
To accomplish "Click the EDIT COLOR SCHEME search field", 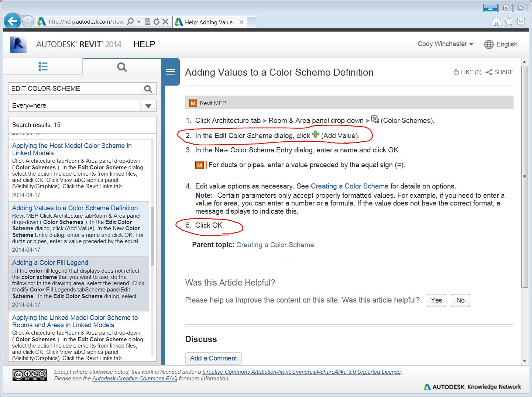I will (75, 89).
